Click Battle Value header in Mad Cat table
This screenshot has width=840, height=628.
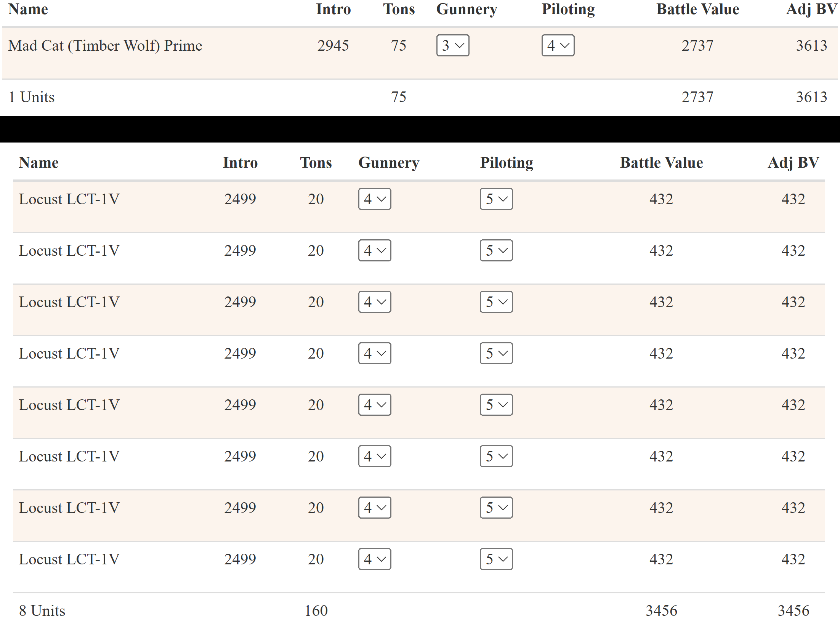[x=698, y=9]
